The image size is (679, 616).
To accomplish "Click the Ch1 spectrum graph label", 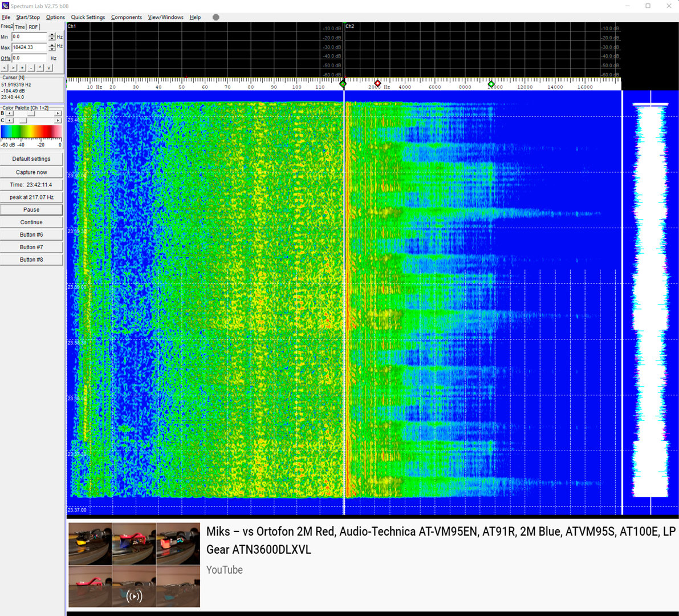I will (x=72, y=26).
